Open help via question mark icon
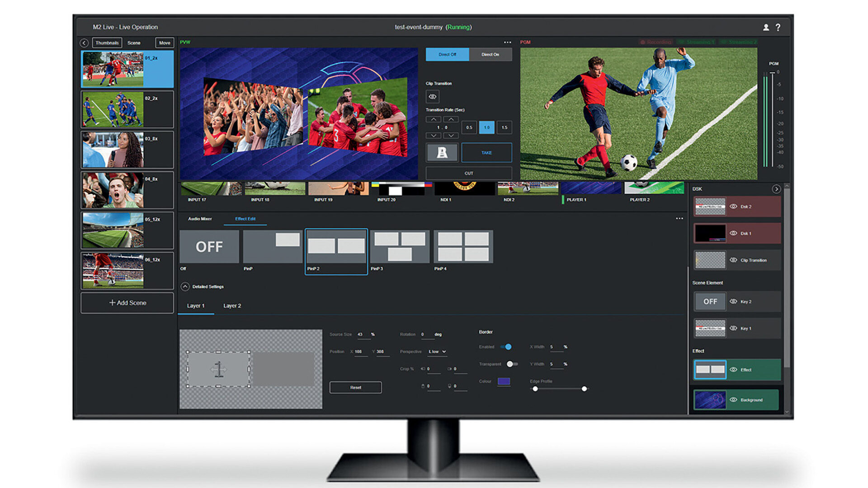The width and height of the screenshot is (868, 488). coord(778,28)
